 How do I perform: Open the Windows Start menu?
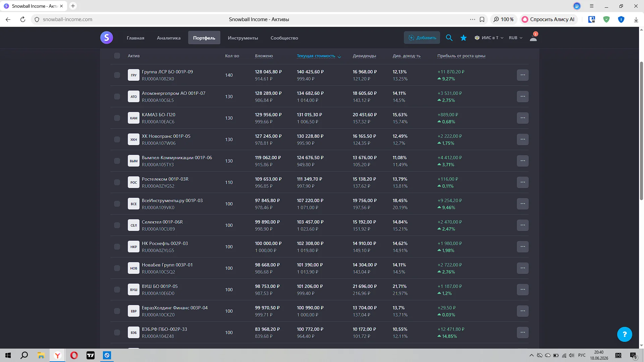(x=8, y=355)
